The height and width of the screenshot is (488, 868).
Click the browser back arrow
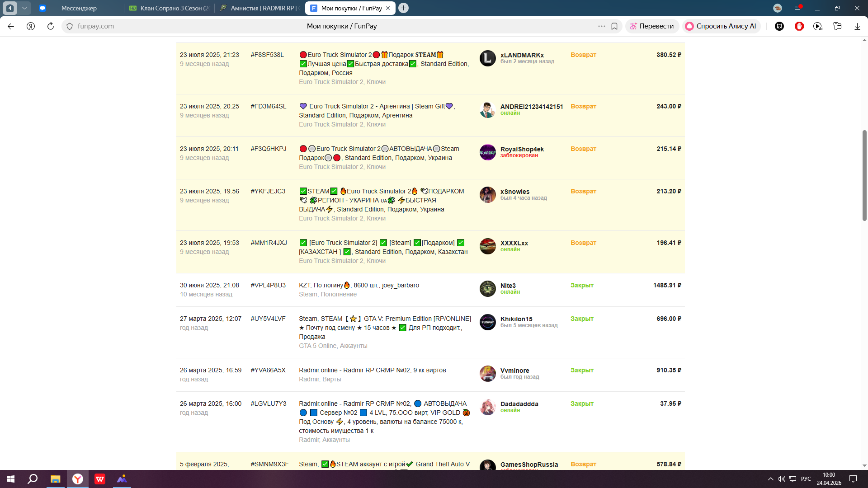point(11,26)
